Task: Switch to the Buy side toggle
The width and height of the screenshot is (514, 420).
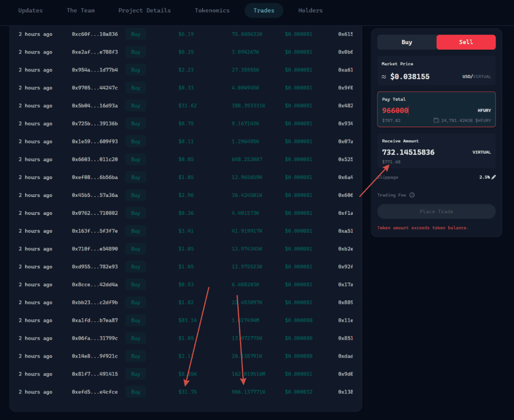Action: click(x=407, y=42)
